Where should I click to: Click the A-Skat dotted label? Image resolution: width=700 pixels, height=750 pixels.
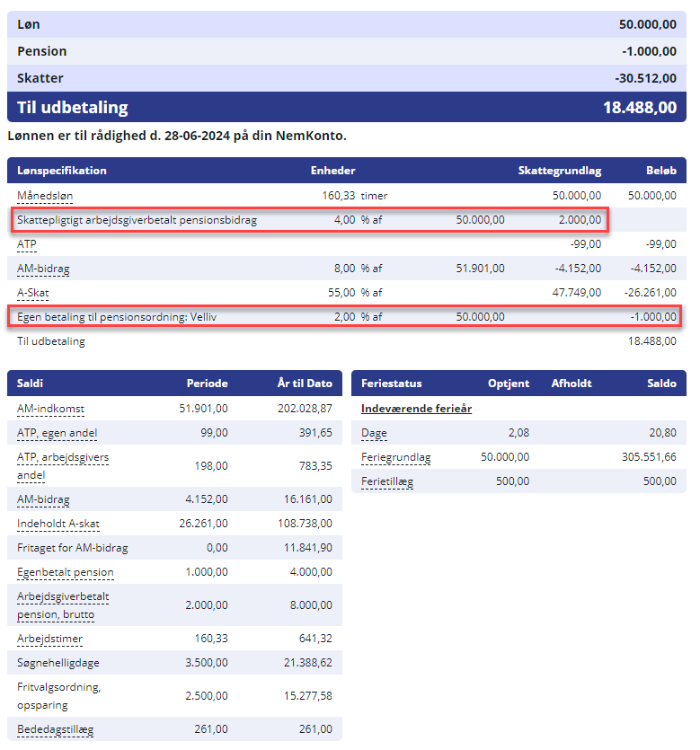click(x=33, y=293)
